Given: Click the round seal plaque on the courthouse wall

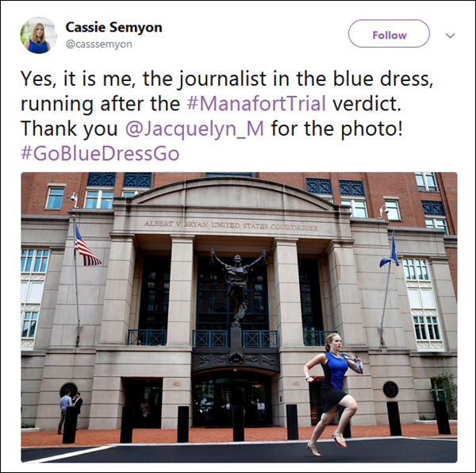Looking at the screenshot, I should [390, 389].
